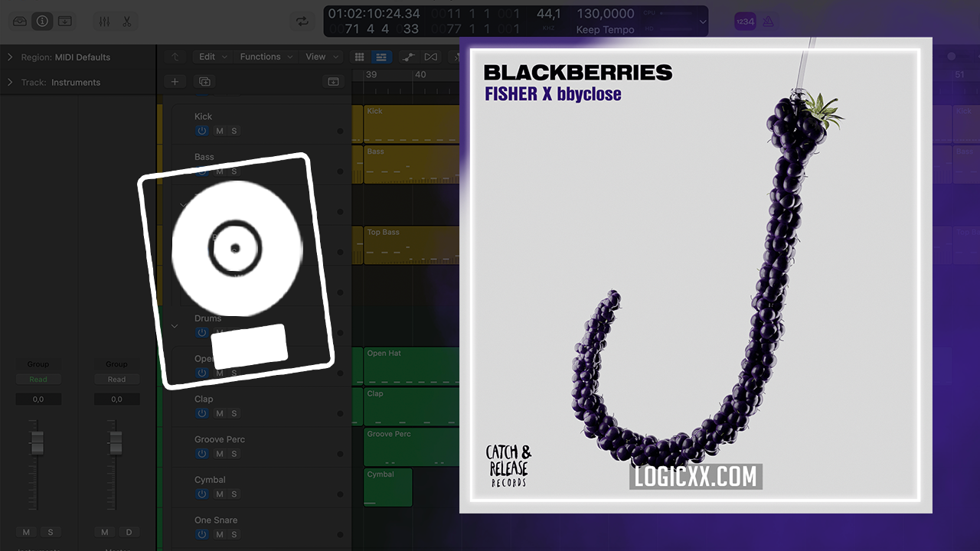Toggle Cycle mode button
The height and width of the screenshot is (551, 980).
pyautogui.click(x=303, y=21)
